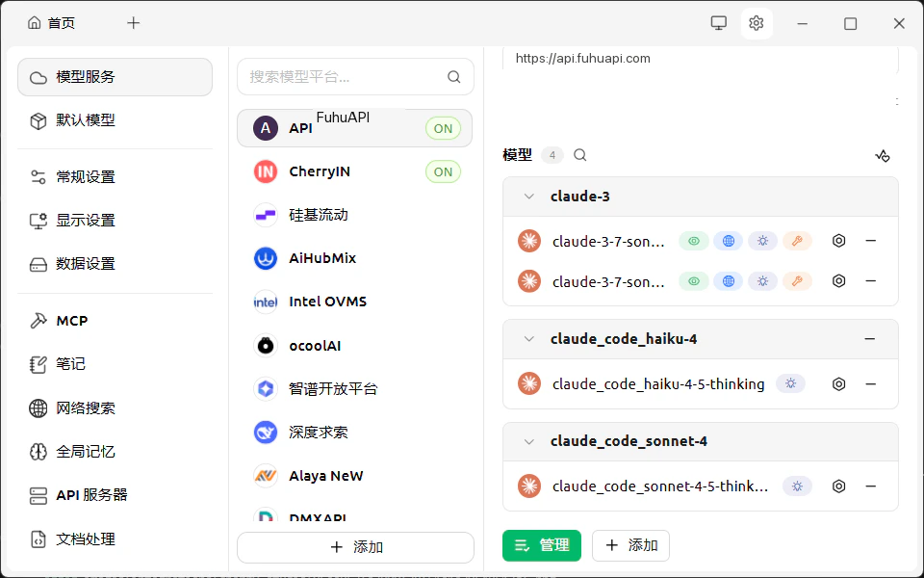The width and height of the screenshot is (924, 578).
Task: Click 添加 below the provider list
Action: click(x=355, y=547)
